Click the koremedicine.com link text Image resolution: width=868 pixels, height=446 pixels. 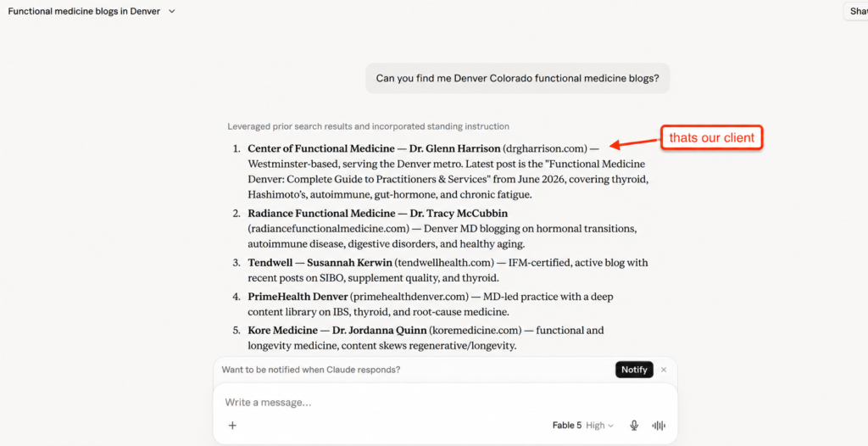click(x=475, y=330)
